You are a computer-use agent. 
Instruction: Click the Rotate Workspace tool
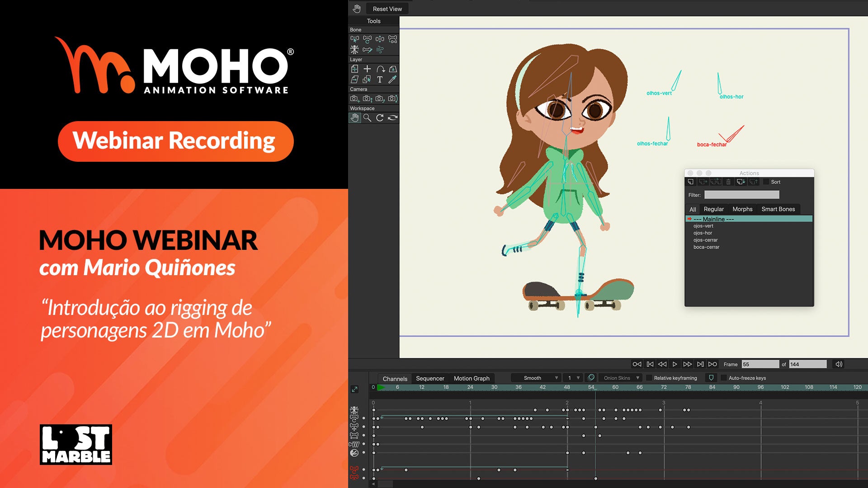[380, 118]
